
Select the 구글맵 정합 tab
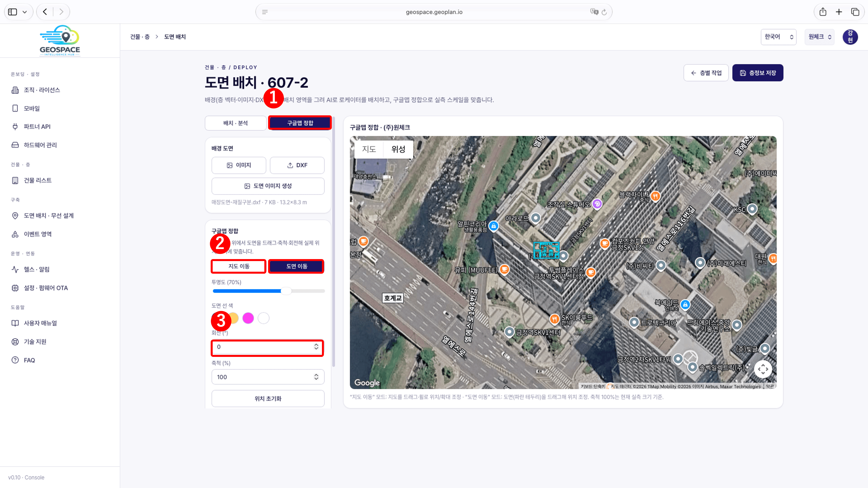[x=300, y=123]
